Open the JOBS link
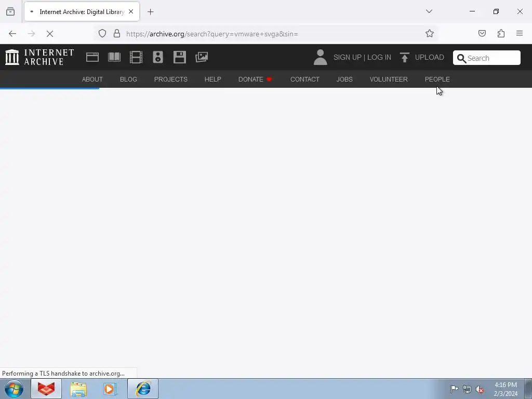 pos(344,79)
